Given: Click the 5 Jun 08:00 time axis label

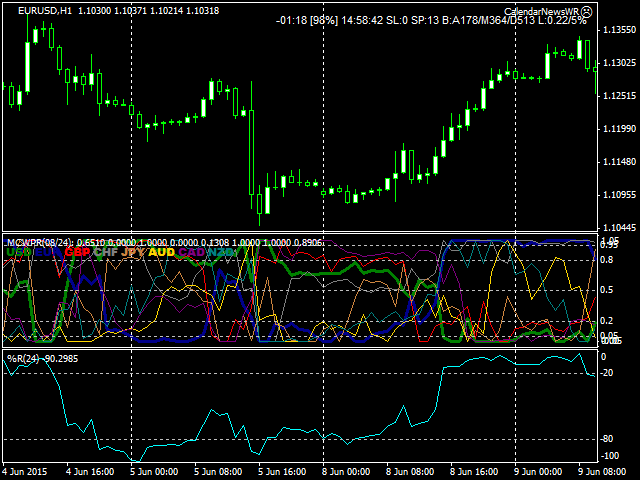Looking at the screenshot, I should click(218, 472).
